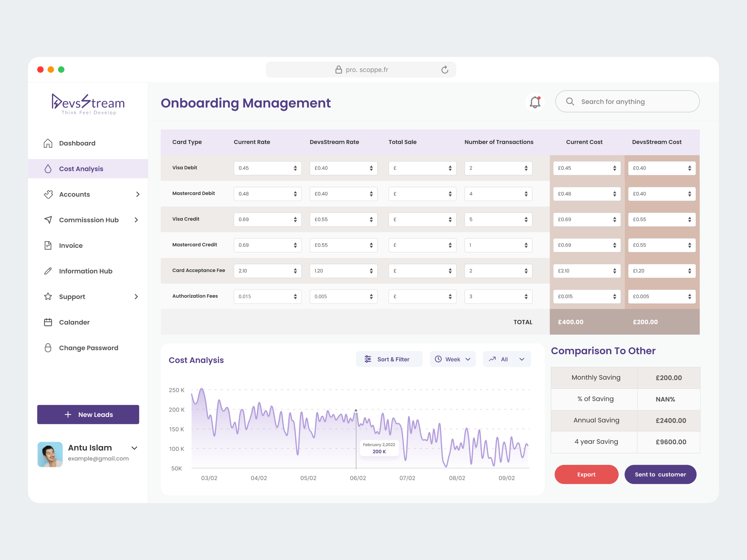Click the Visa Credit transactions stepper arrows
The image size is (747, 560).
[526, 219]
